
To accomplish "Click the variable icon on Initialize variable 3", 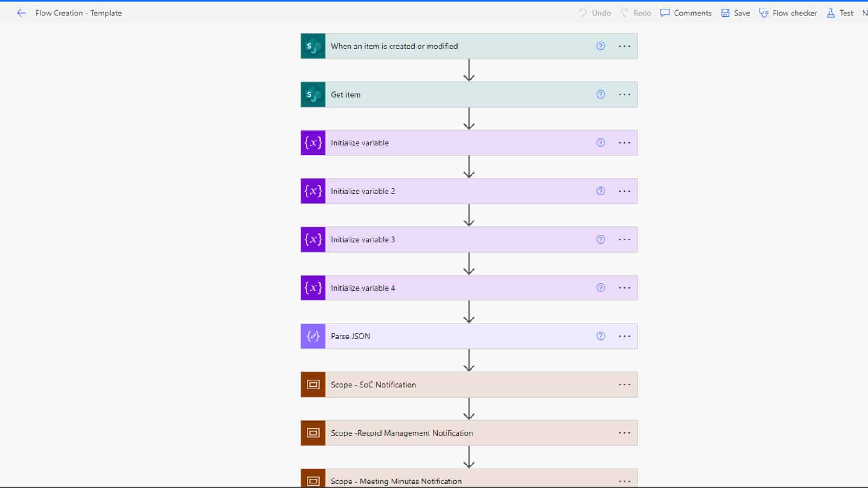I will [x=313, y=239].
